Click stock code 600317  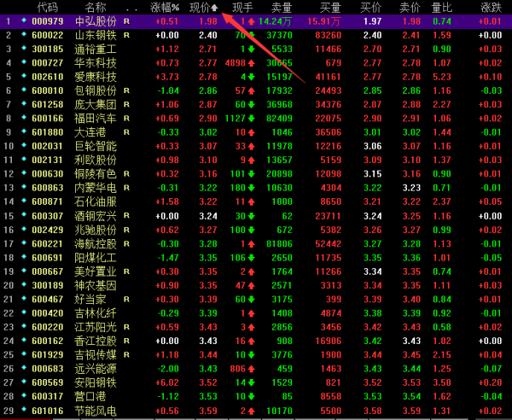click(47, 397)
